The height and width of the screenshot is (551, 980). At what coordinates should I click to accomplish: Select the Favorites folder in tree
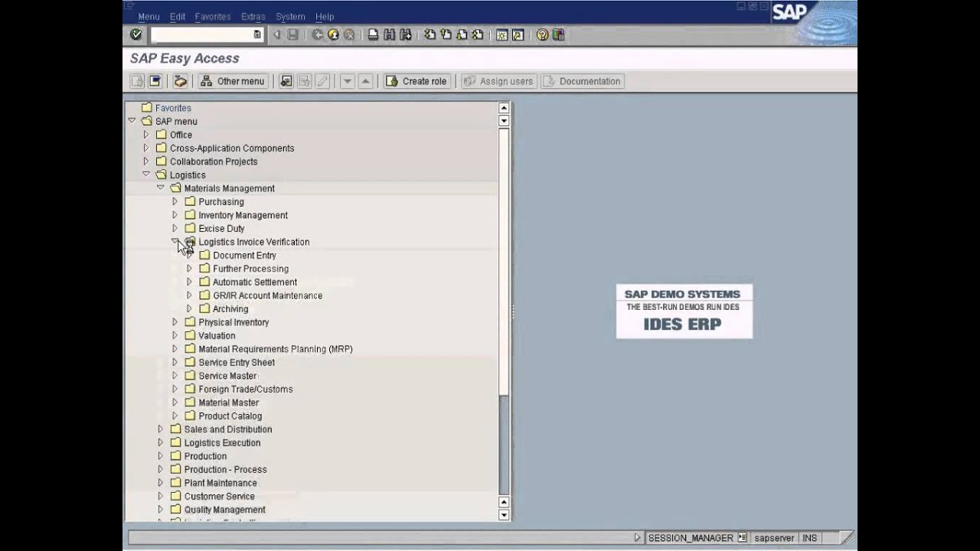point(173,108)
